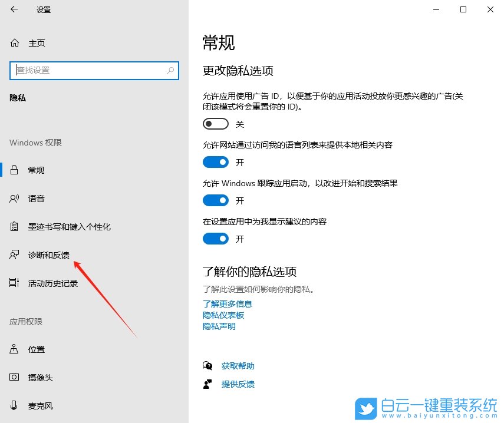Click the 墨迹书写和键入个性化 sidebar icon
504x423 pixels.
coord(13,227)
